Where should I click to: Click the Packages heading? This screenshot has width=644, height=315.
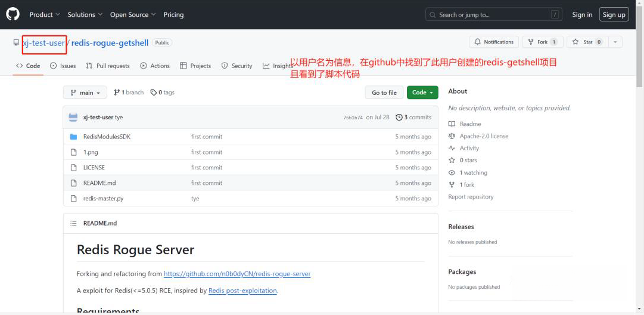(462, 272)
